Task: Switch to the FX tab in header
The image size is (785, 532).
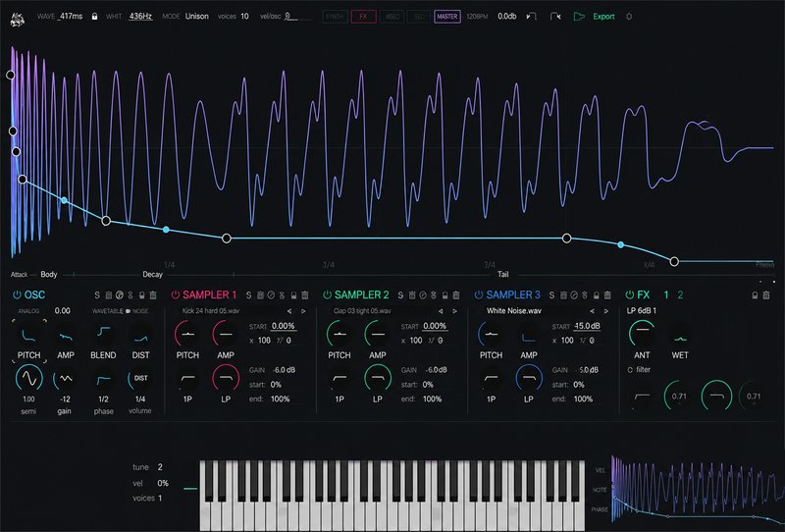Action: (363, 16)
